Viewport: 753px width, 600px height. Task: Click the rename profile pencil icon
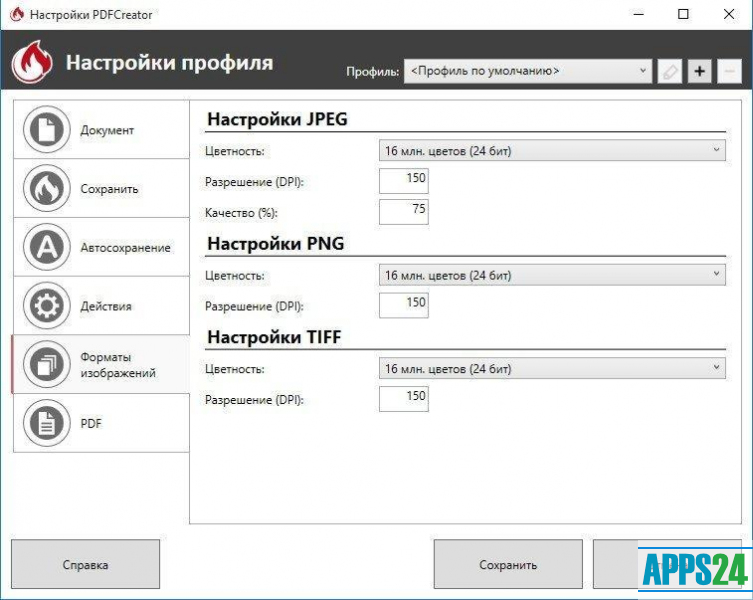coord(669,72)
